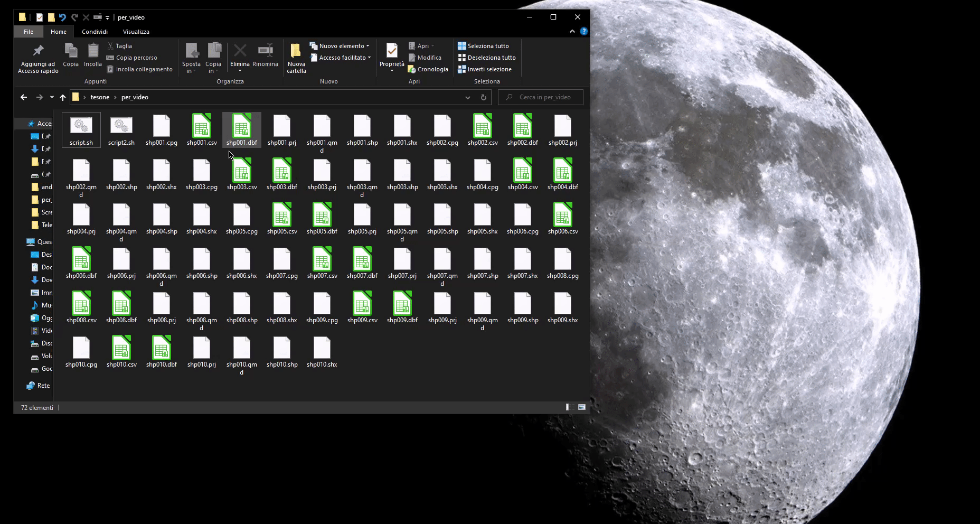This screenshot has height=524, width=980.
Task: Open the Condividi ribbon tab
Action: [95, 32]
